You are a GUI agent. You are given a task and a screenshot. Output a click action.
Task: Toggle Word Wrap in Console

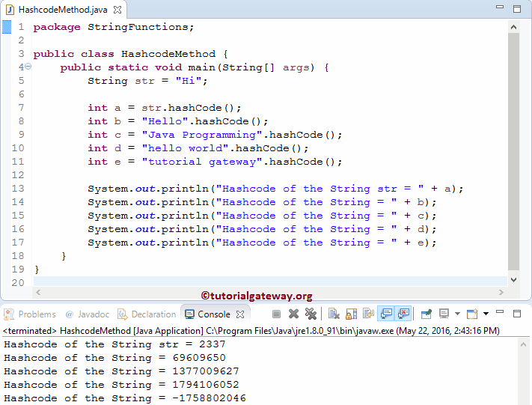coord(368,314)
